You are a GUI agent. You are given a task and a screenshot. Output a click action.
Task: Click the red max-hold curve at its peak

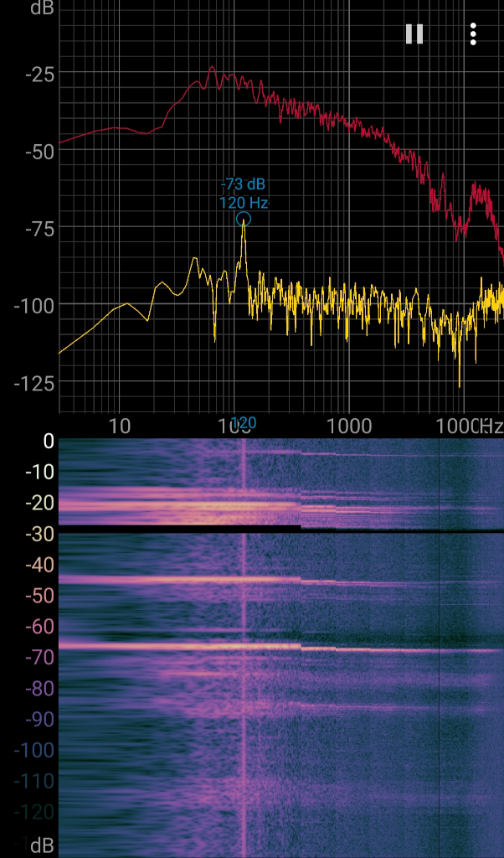click(212, 69)
